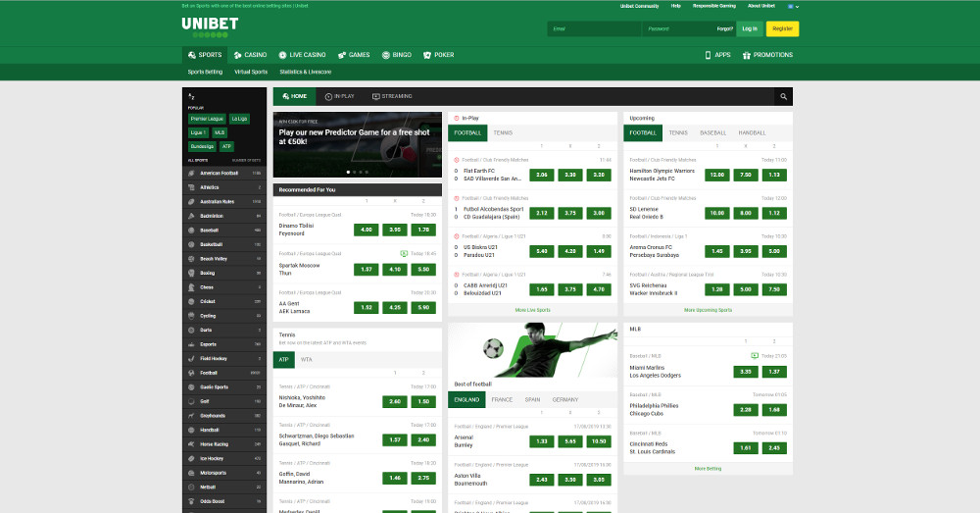
Task: Open More Live Sports link
Action: 532,310
